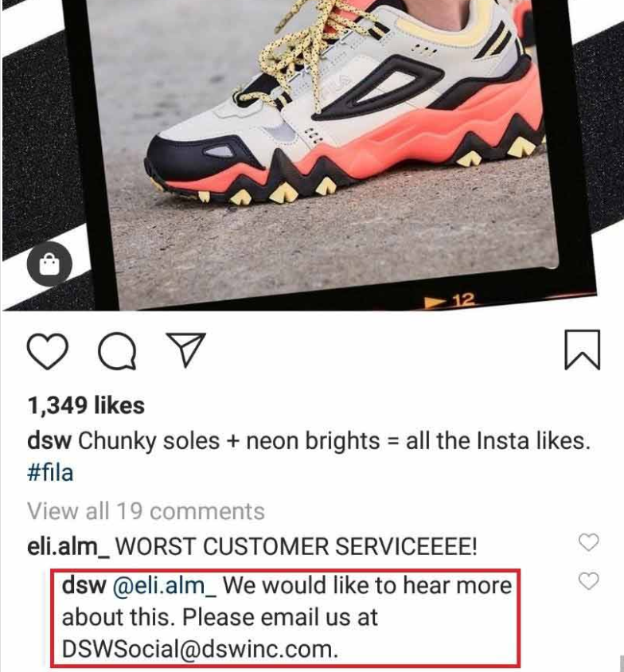The height and width of the screenshot is (672, 624).
Task: Open comments via the speech bubble icon
Action: [x=117, y=350]
